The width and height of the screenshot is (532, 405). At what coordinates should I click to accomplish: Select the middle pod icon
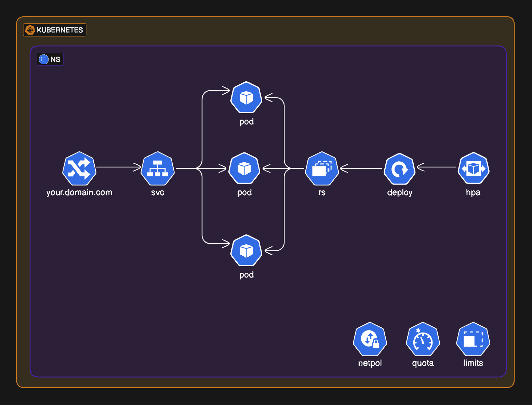(x=244, y=168)
